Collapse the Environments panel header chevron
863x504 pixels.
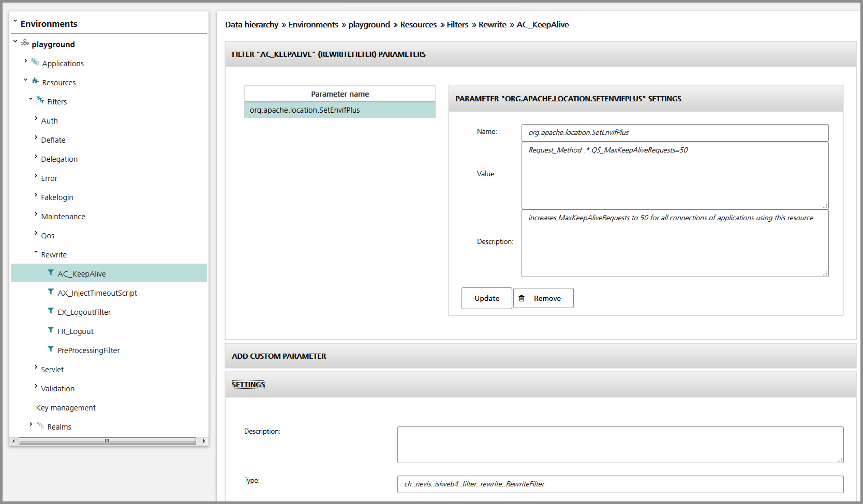[x=15, y=22]
